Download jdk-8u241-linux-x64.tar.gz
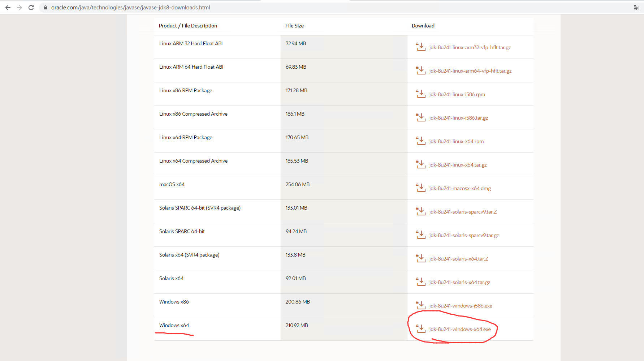 point(458,165)
